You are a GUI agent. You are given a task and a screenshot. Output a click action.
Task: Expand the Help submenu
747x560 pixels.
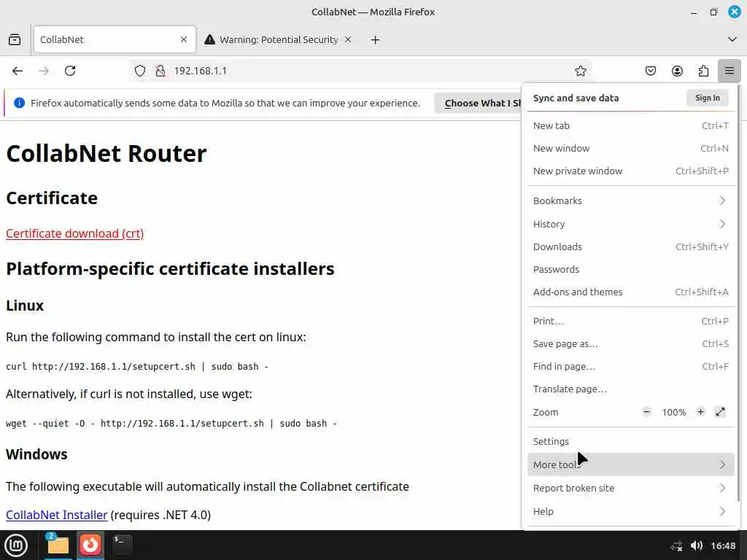pyautogui.click(x=631, y=511)
